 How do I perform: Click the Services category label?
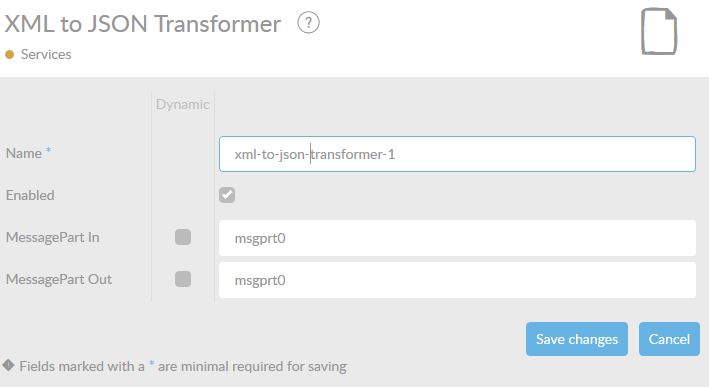[x=46, y=54]
